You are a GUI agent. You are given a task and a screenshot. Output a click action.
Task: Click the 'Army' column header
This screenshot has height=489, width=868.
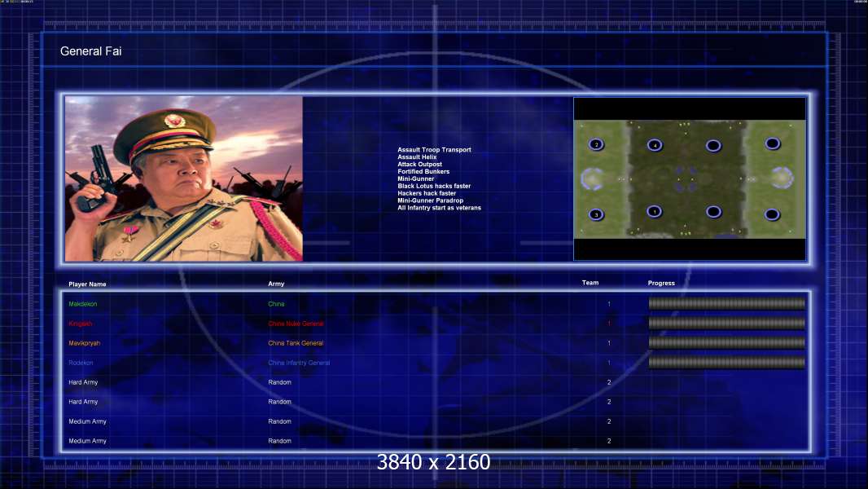tap(276, 284)
